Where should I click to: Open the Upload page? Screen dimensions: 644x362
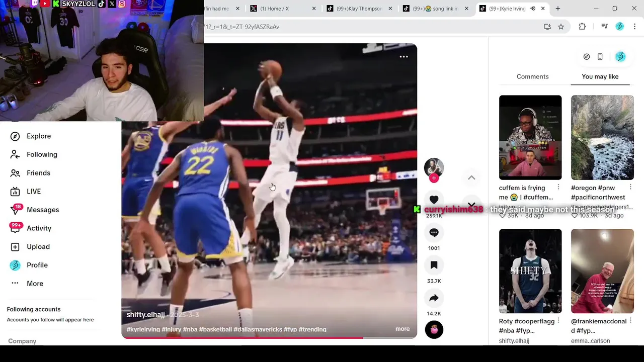pyautogui.click(x=30, y=247)
